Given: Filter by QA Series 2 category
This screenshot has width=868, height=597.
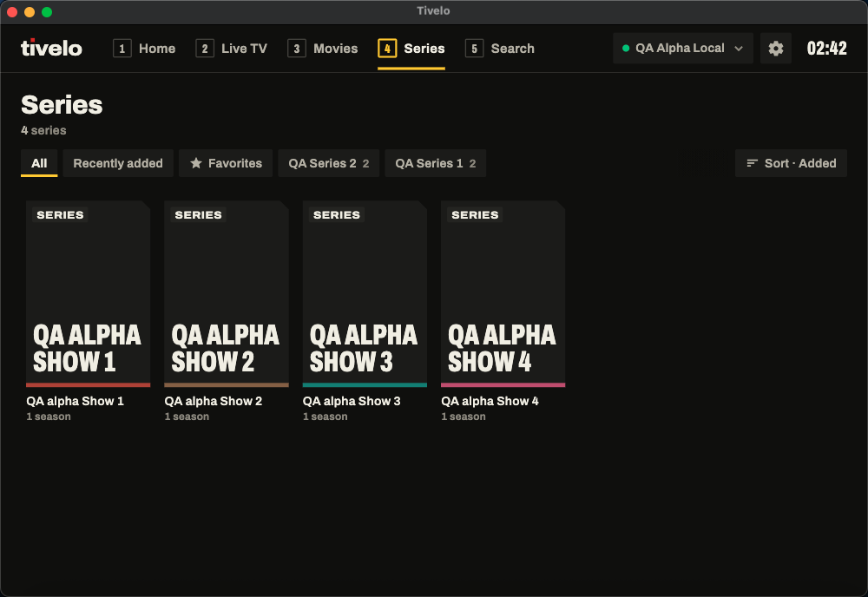Looking at the screenshot, I should click(328, 163).
